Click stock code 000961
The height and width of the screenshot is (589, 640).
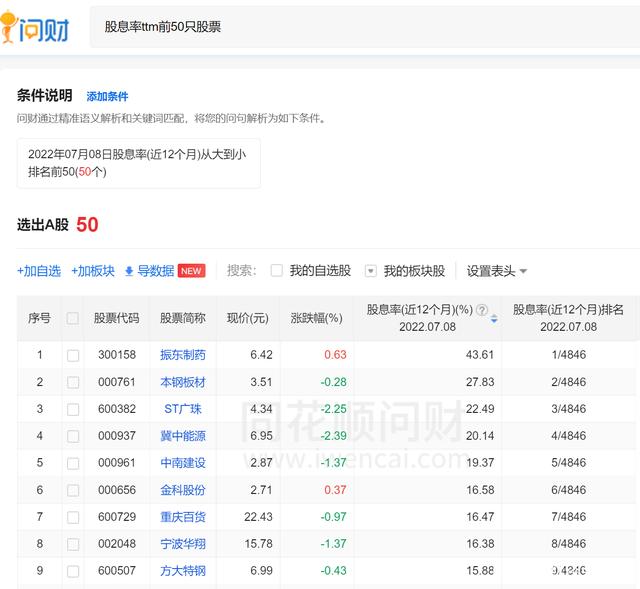click(x=117, y=463)
